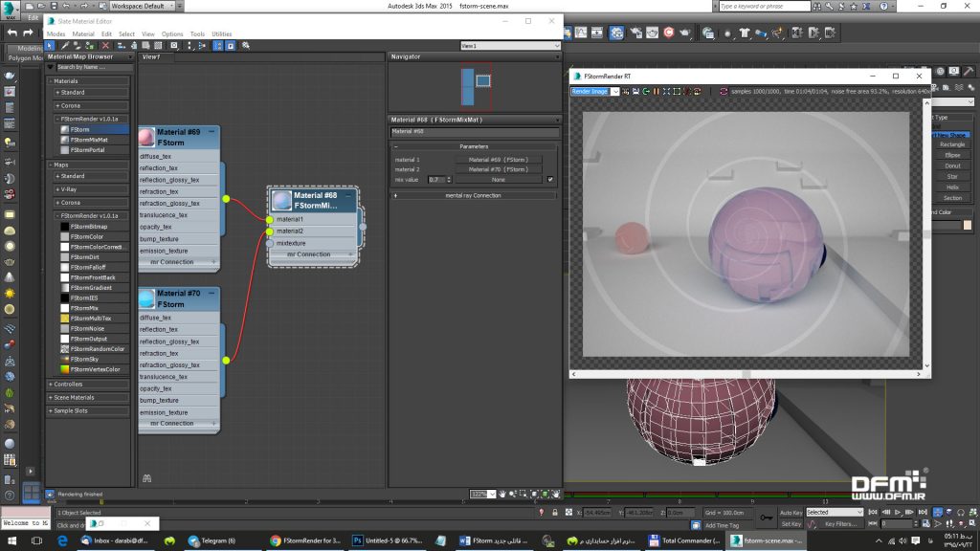Click the Material #70 blue sphere preview
980x551 pixels.
pyautogui.click(x=146, y=298)
